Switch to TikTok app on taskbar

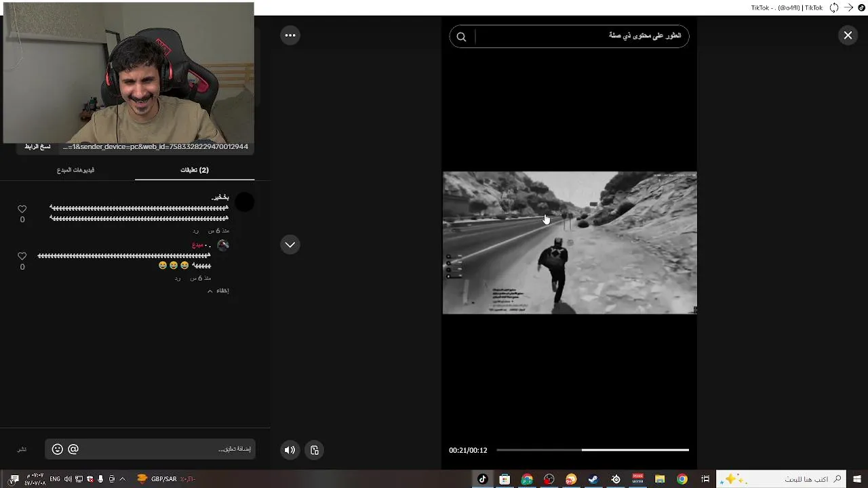(x=482, y=479)
